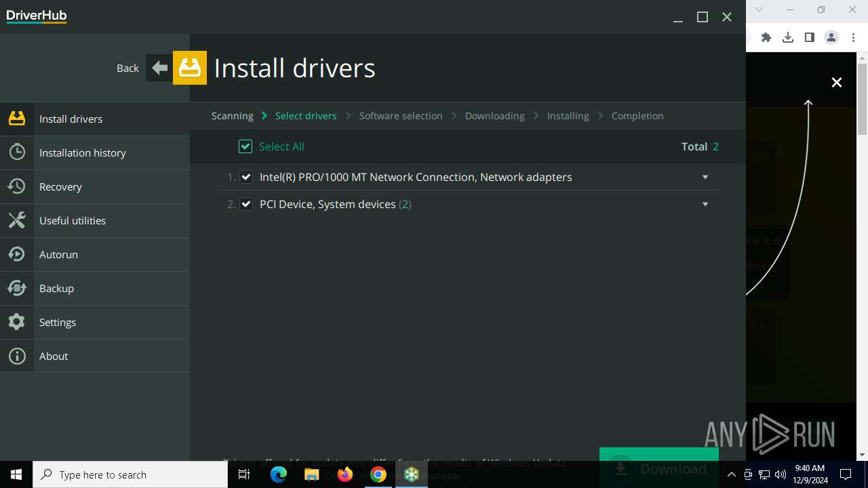
Task: Open Firefox from the taskbar
Action: point(345,474)
